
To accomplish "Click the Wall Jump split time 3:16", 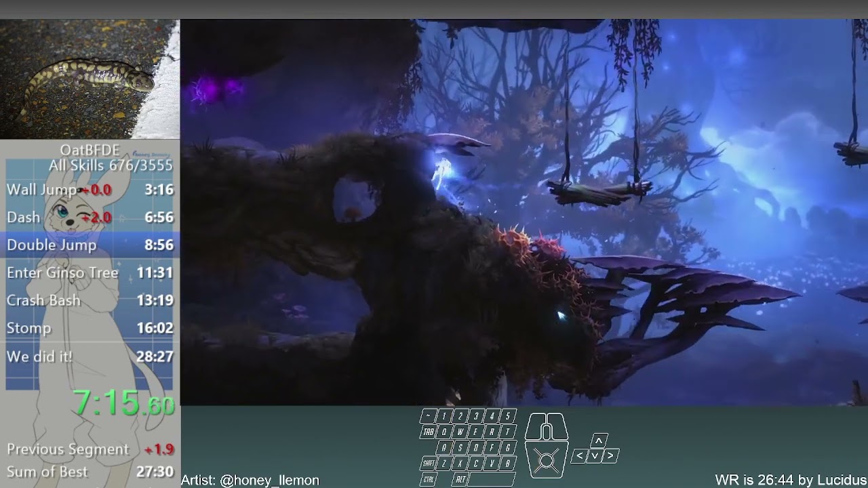I will click(x=159, y=190).
